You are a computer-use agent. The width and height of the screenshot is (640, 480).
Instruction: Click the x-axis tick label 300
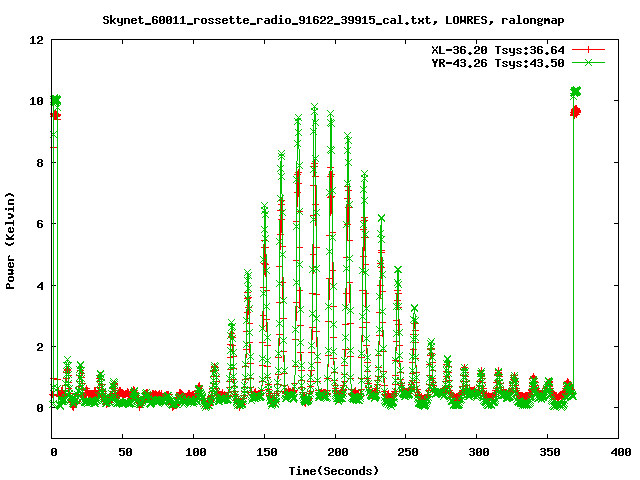click(x=479, y=452)
